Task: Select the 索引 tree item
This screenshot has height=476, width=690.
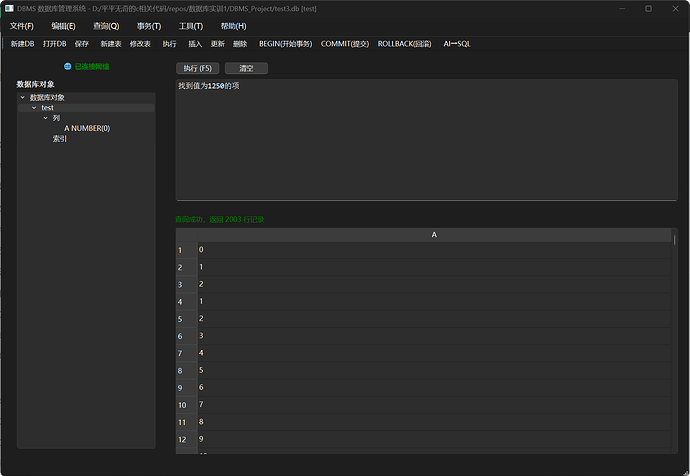Action: [x=60, y=139]
